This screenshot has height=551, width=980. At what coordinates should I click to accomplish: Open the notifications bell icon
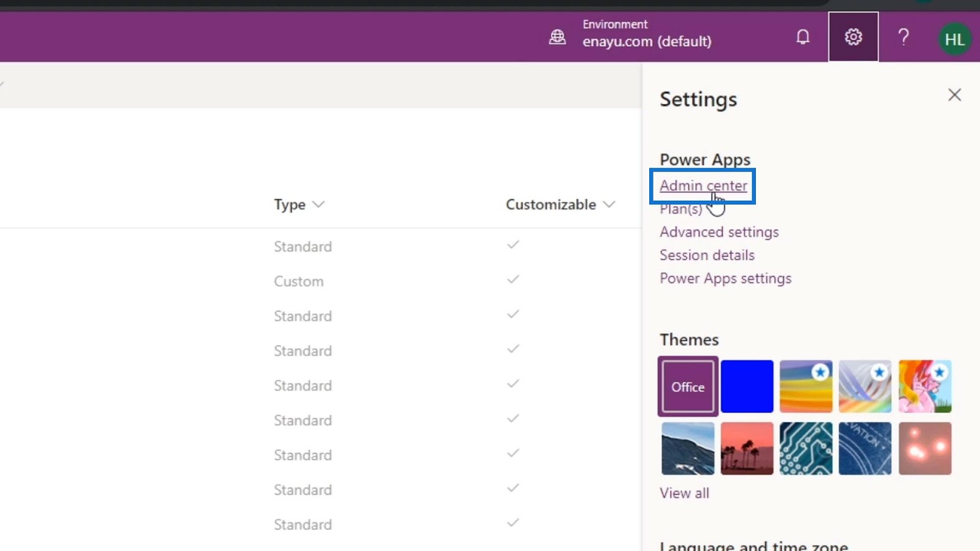[x=802, y=37]
